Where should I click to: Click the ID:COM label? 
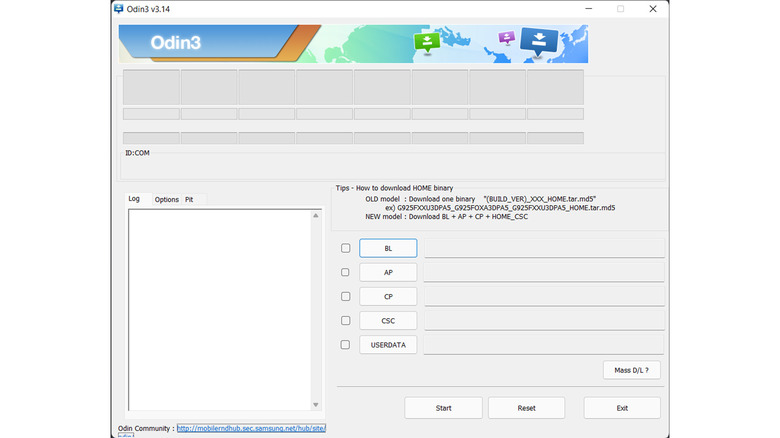tap(137, 153)
